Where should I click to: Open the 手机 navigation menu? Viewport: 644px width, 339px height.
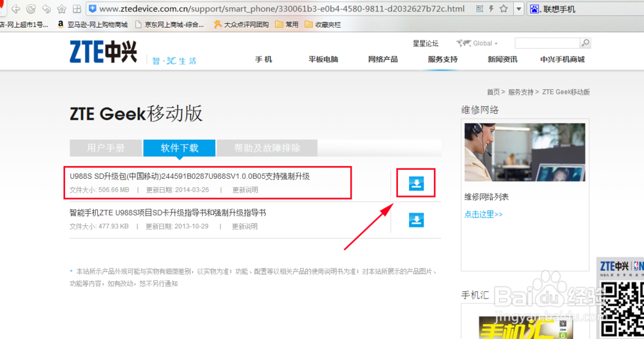pos(263,60)
